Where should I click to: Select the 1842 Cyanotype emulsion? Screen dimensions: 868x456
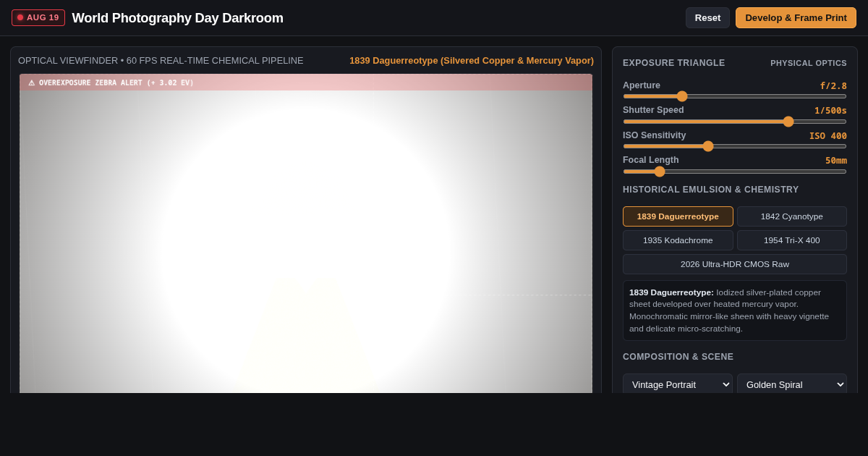792,216
